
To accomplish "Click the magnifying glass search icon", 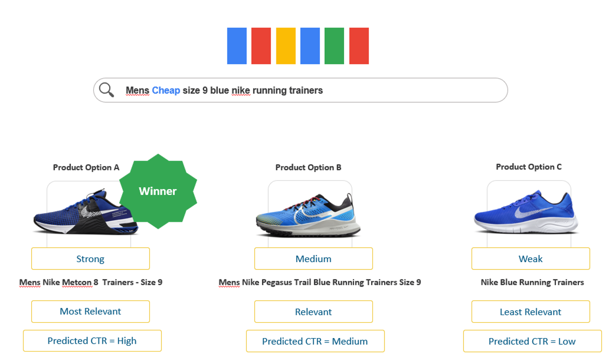I will [106, 90].
